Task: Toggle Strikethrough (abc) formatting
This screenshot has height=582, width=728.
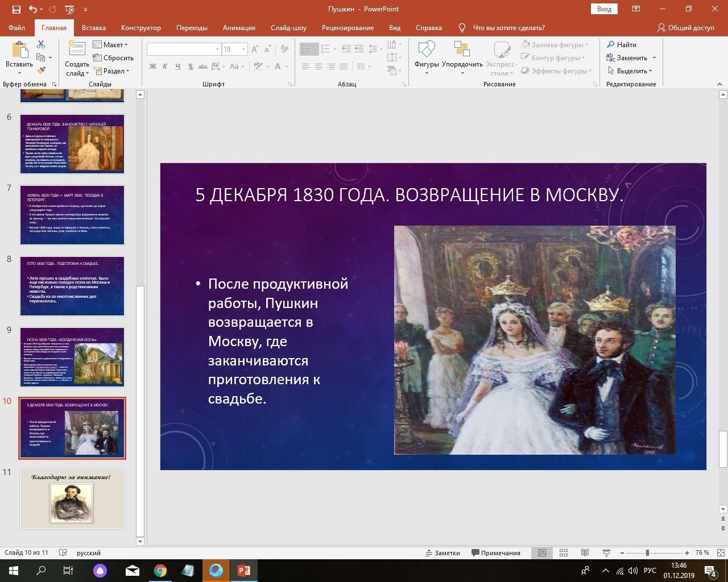Action: pyautogui.click(x=202, y=66)
